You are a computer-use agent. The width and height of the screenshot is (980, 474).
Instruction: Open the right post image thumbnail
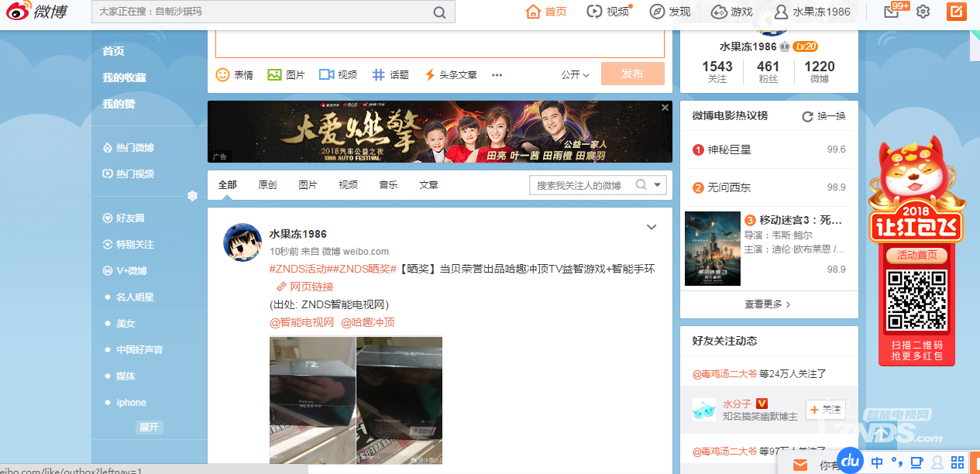coord(400,400)
